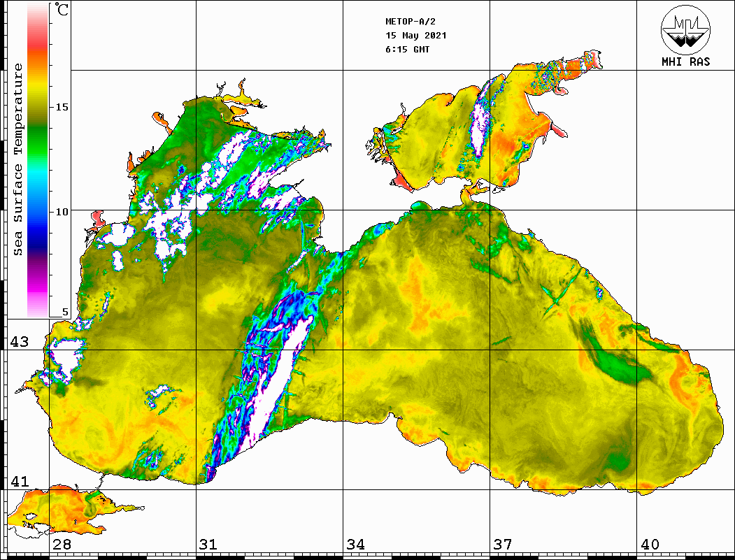Image resolution: width=735 pixels, height=560 pixels.
Task: Click longitude label '34'
Action: [x=355, y=544]
